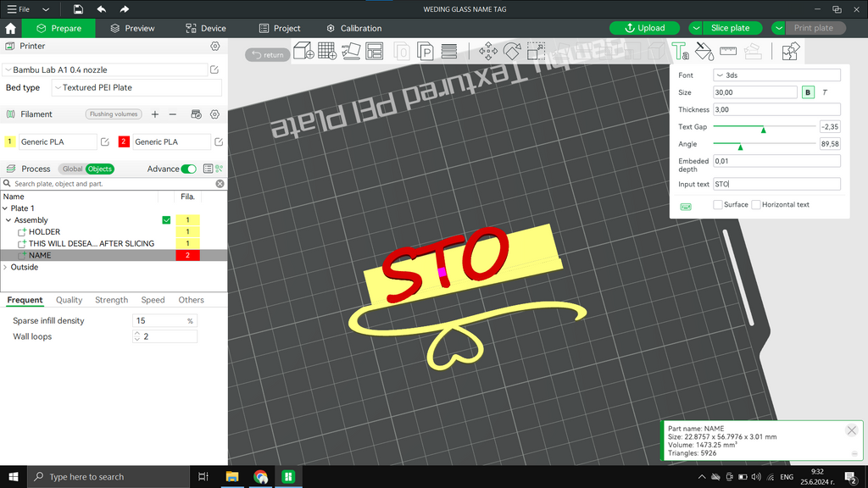868x488 pixels.
Task: Collapse the Assembly tree node
Action: [8, 220]
